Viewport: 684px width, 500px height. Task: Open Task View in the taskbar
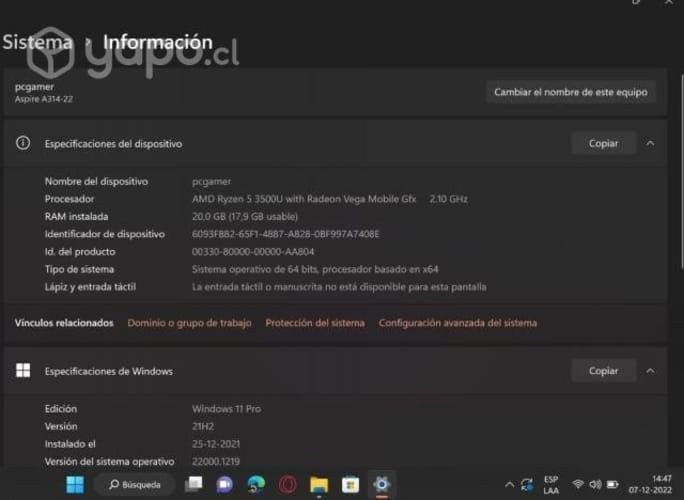tap(193, 484)
